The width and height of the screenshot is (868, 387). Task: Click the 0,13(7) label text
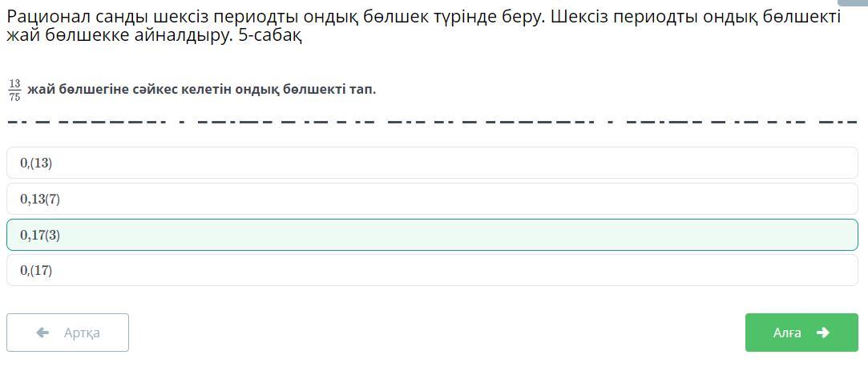[40, 199]
